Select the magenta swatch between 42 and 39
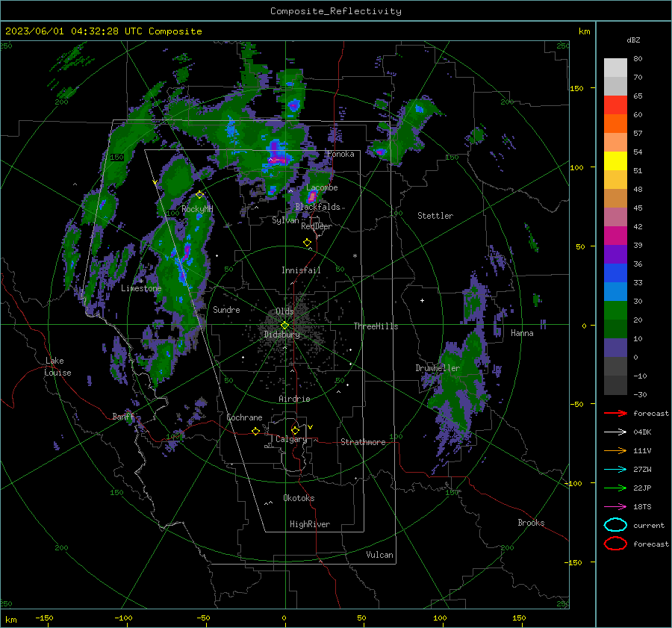This screenshot has width=672, height=628. pos(615,236)
